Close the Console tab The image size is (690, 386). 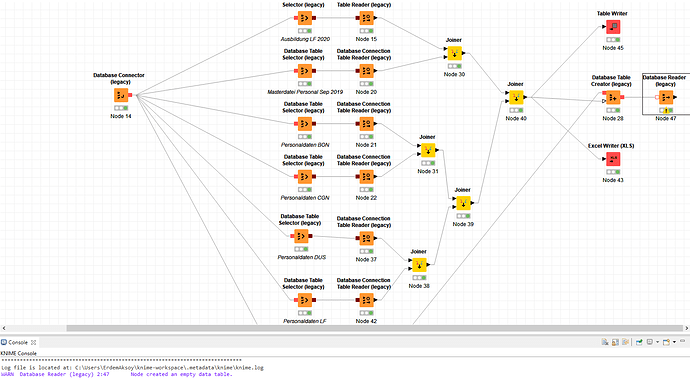point(33,342)
